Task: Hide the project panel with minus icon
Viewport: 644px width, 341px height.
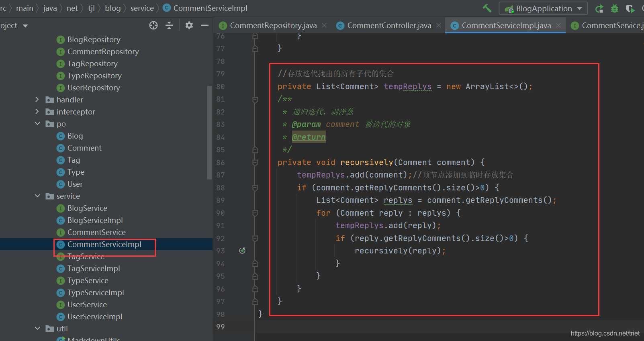Action: pyautogui.click(x=205, y=26)
